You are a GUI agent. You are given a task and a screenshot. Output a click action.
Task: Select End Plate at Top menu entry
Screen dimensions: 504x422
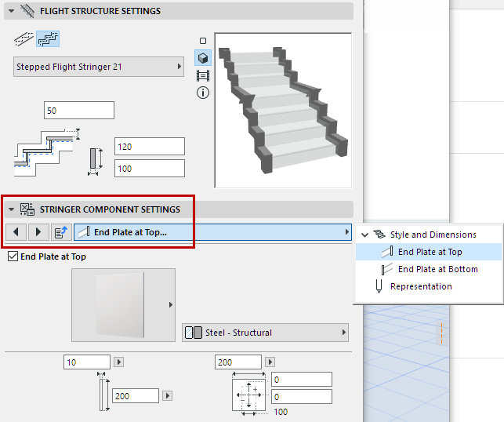(429, 252)
